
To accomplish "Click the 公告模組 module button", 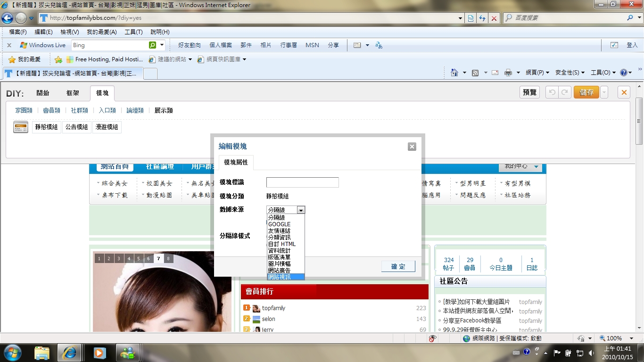I will pos(76,127).
